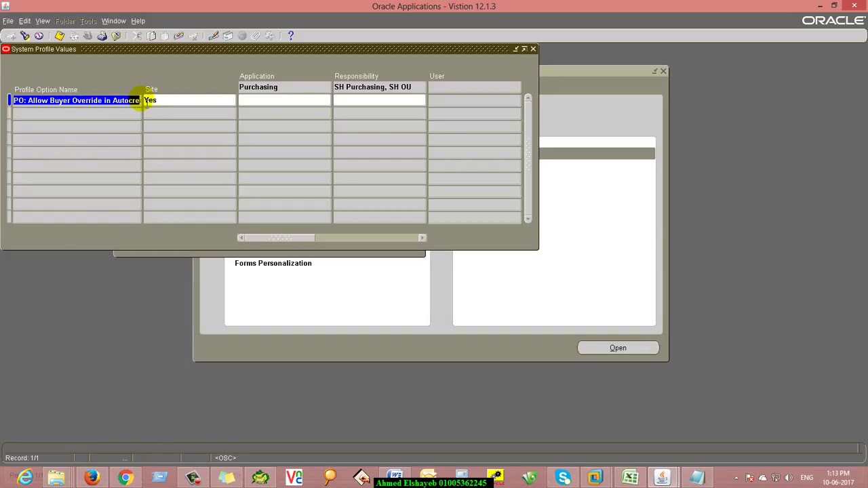Click the 'SH Purchasing, SH OU' responsibility field
The width and height of the screenshot is (868, 488).
coord(379,87)
